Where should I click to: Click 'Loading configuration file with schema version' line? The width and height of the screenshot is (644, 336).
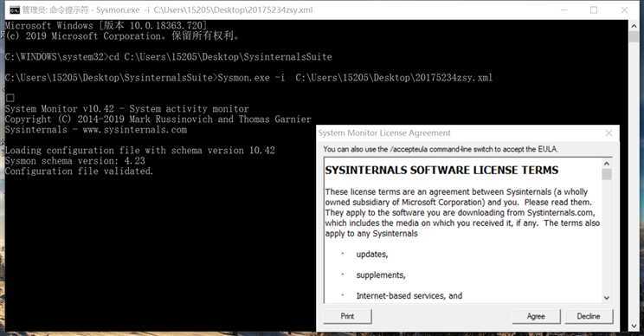139,151
